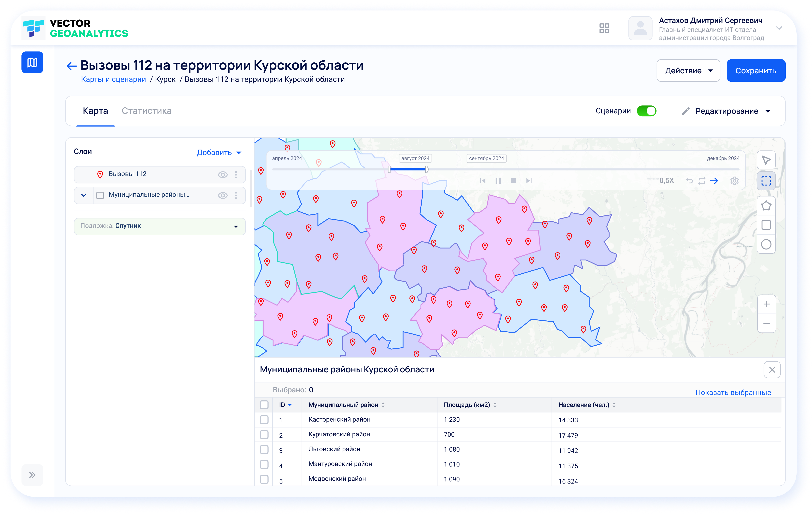Skip to timeline end
The image size is (812, 514).
[529, 181]
